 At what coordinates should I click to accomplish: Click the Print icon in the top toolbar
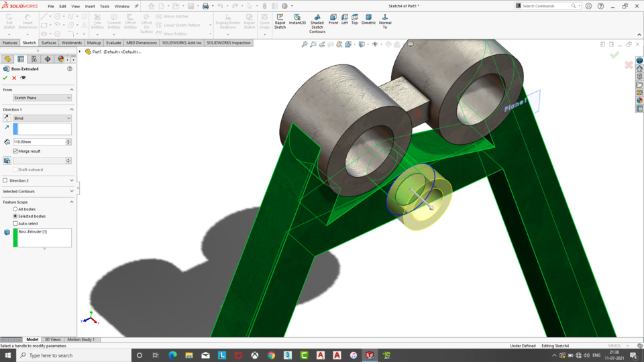tap(205, 6)
